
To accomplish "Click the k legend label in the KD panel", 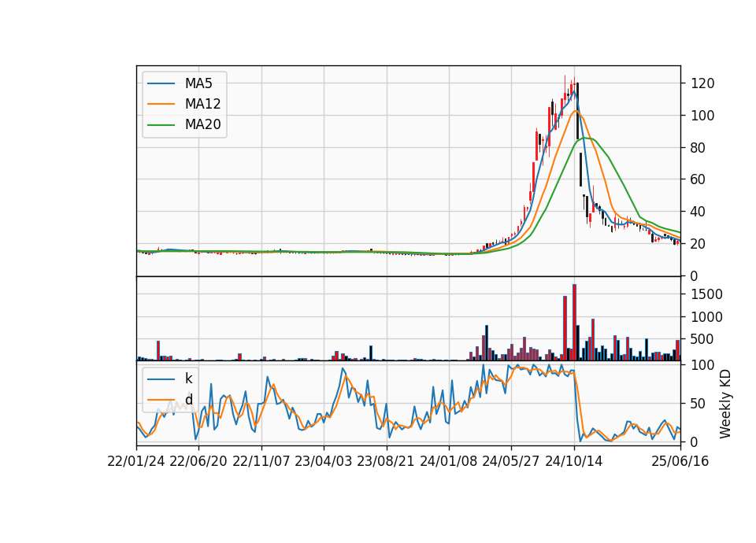I will 188,379.
